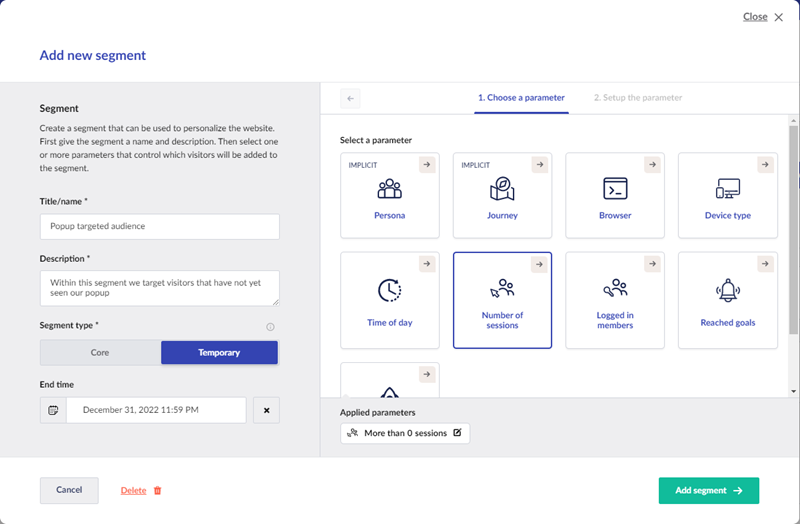Set segment type to Temporary
This screenshot has width=800, height=524.
tap(219, 353)
